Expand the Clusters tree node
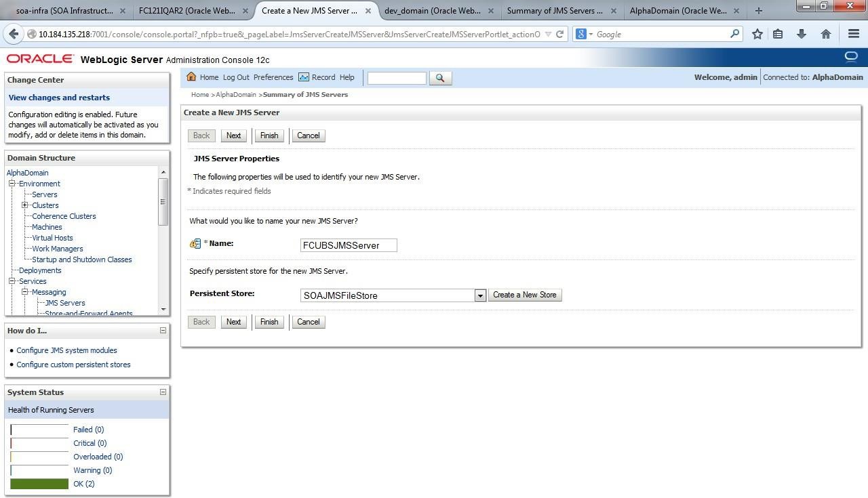Screen dimensions: 868x498 24,205
